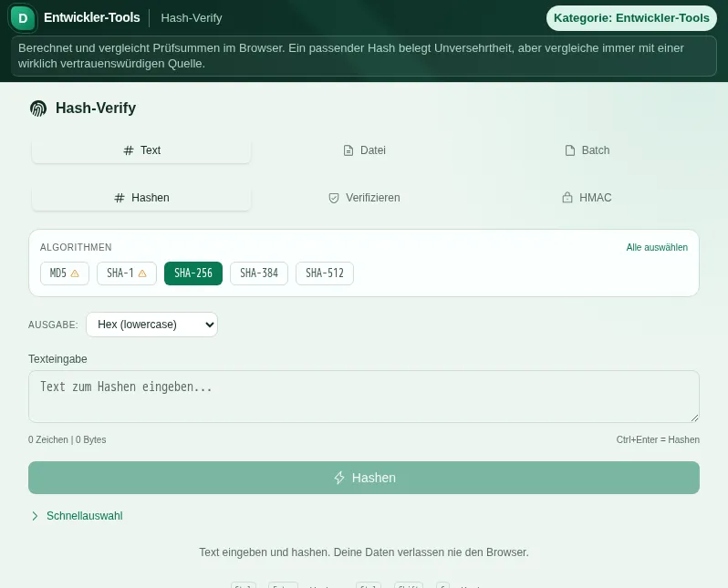728x588 pixels.
Task: Click the privacy note about browser data
Action: point(364,552)
